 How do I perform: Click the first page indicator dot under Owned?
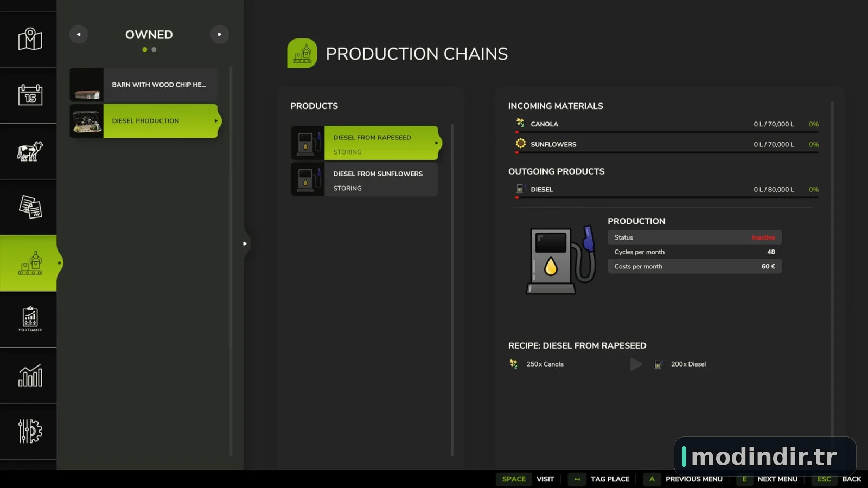[x=145, y=49]
